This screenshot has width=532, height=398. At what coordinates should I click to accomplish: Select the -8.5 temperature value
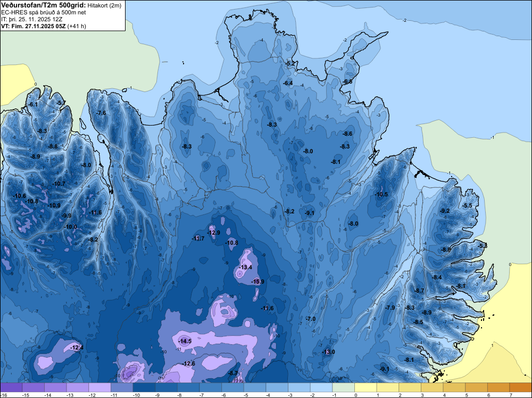click(419, 322)
